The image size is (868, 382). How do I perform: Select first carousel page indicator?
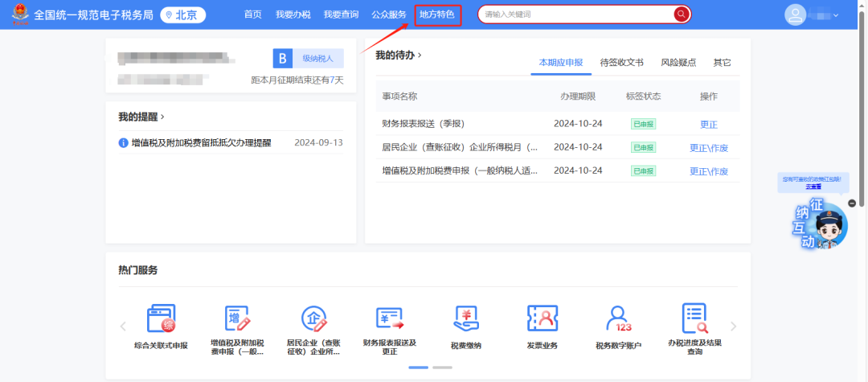[419, 367]
